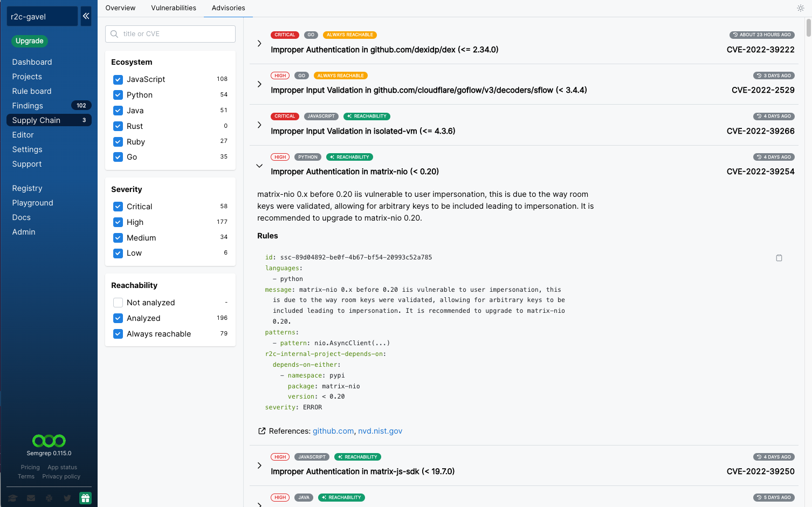
Task: Click the Always Reachable badge on dexidp/dex advisory
Action: [x=350, y=35]
